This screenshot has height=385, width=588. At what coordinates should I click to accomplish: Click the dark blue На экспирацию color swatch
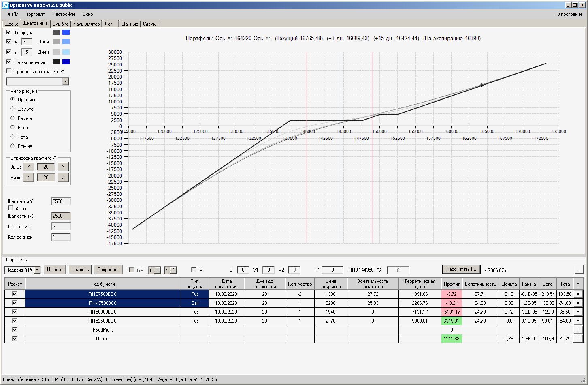66,62
